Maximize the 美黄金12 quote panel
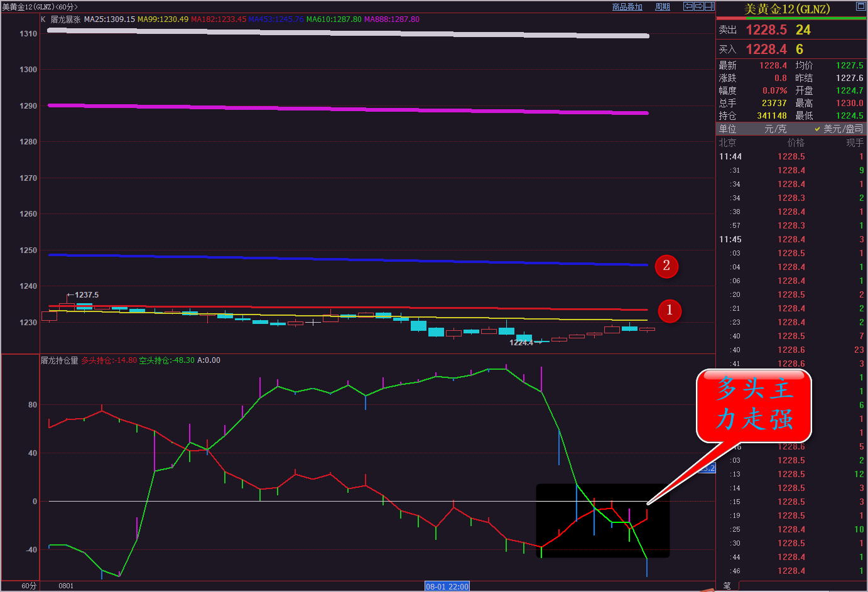Screen dimensions: 868x592 tap(860, 7)
